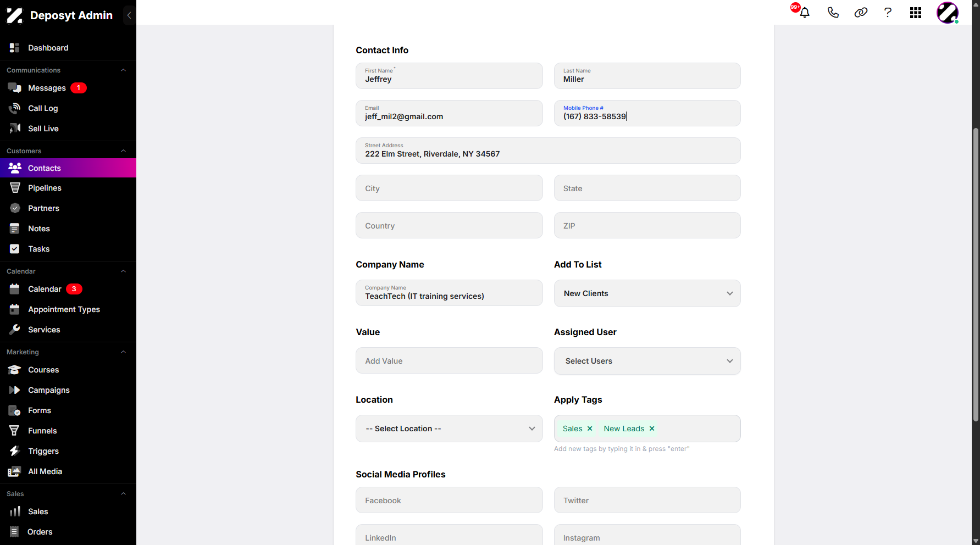Open the Select Location dropdown
This screenshot has width=980, height=545.
click(x=449, y=429)
